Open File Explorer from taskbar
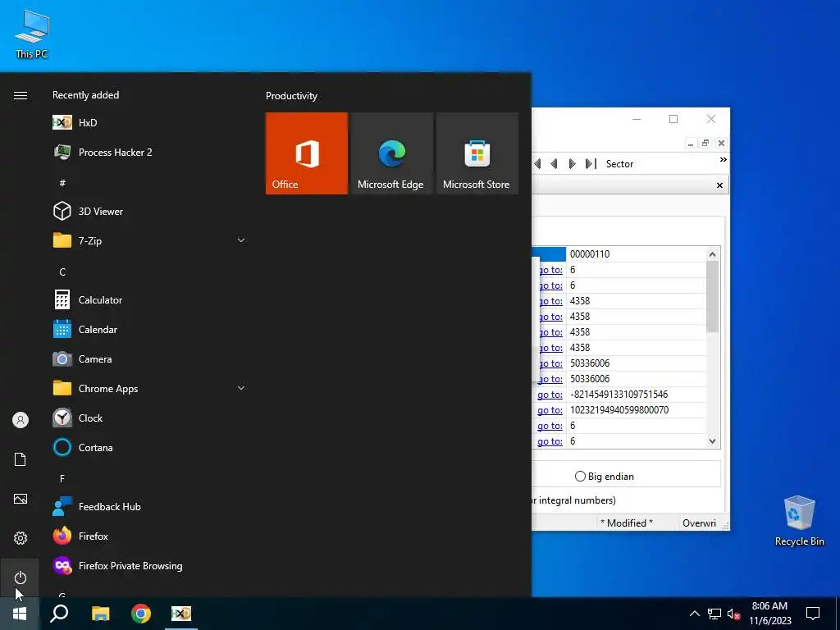 click(x=100, y=614)
